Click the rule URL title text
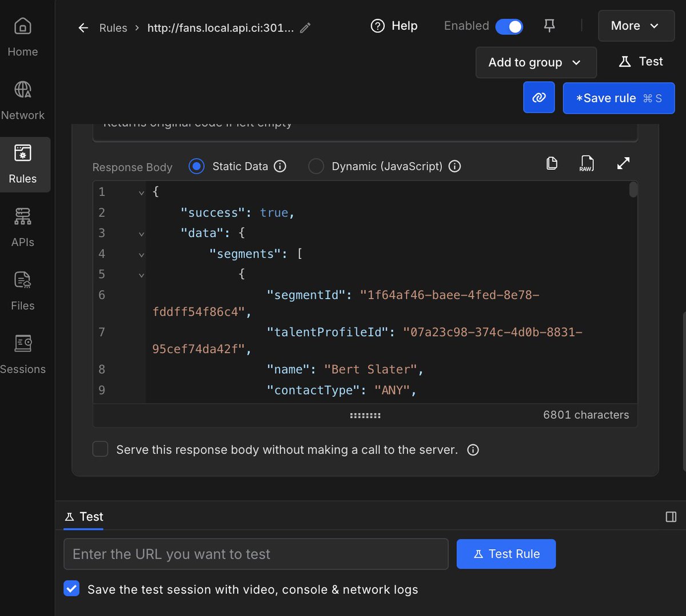 (x=221, y=28)
